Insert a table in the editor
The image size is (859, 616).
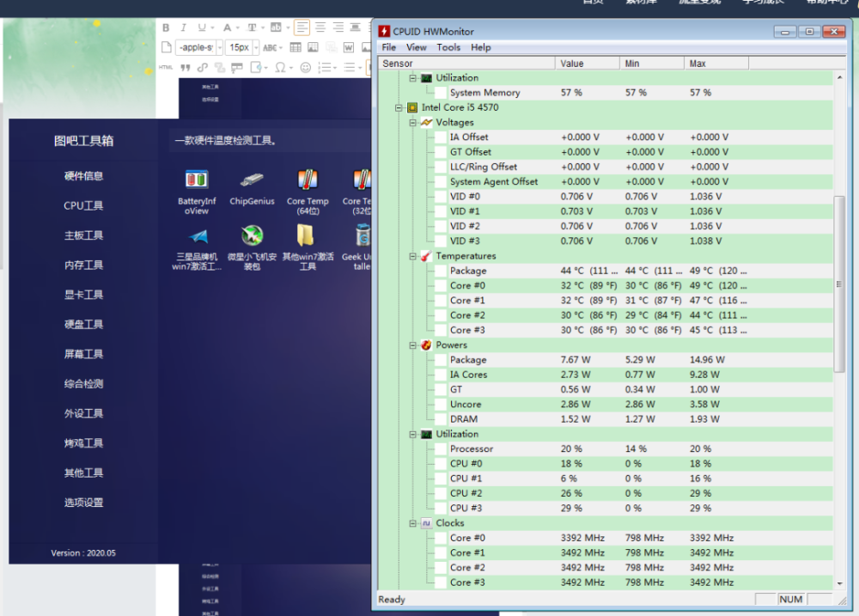pyautogui.click(x=295, y=47)
